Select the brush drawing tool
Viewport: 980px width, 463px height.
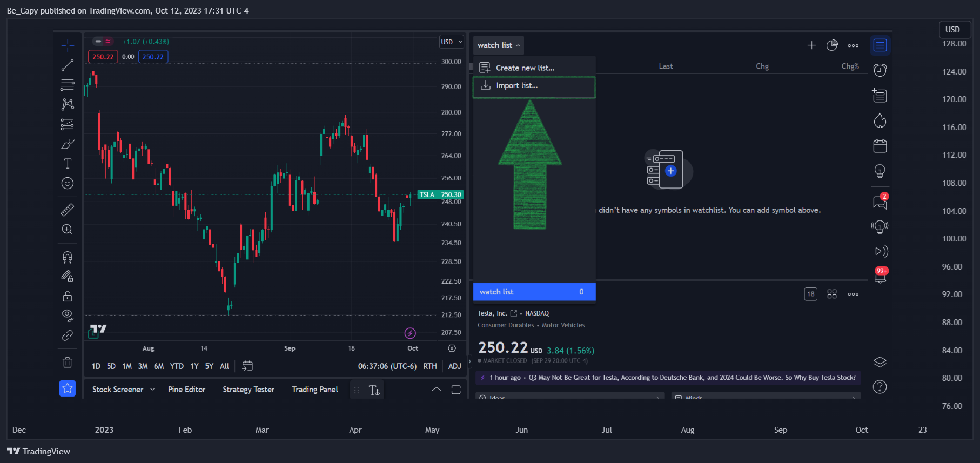68,144
